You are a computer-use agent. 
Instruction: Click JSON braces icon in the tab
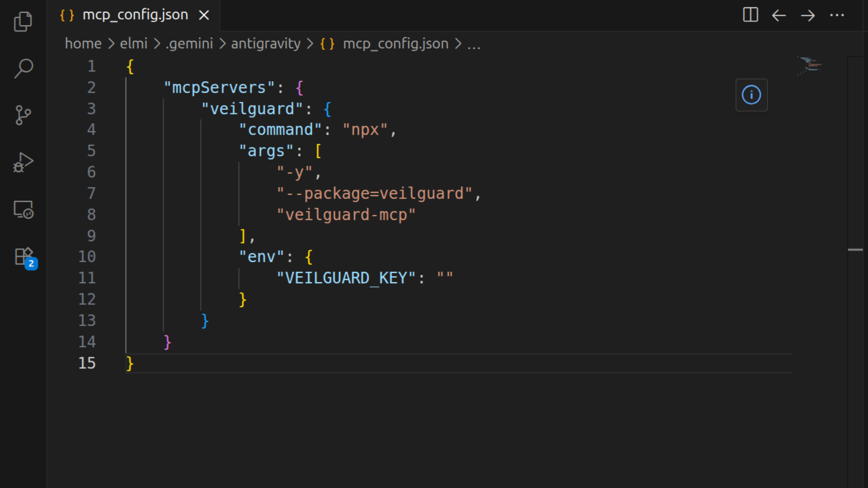pos(67,15)
